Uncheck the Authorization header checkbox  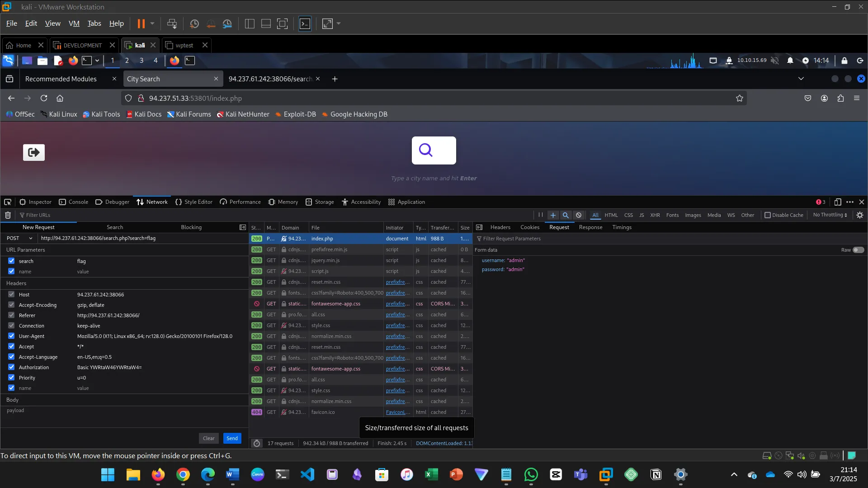(x=11, y=367)
